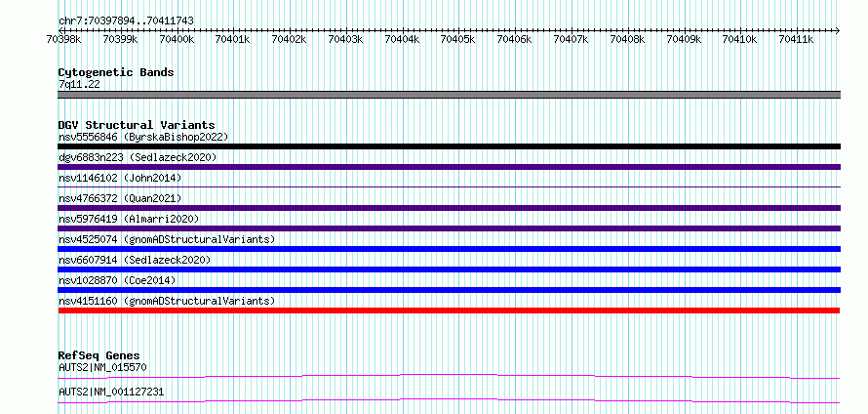Select the purple nsv5976419 variant bar
Screen dimensions: 868x414
pos(449,228)
